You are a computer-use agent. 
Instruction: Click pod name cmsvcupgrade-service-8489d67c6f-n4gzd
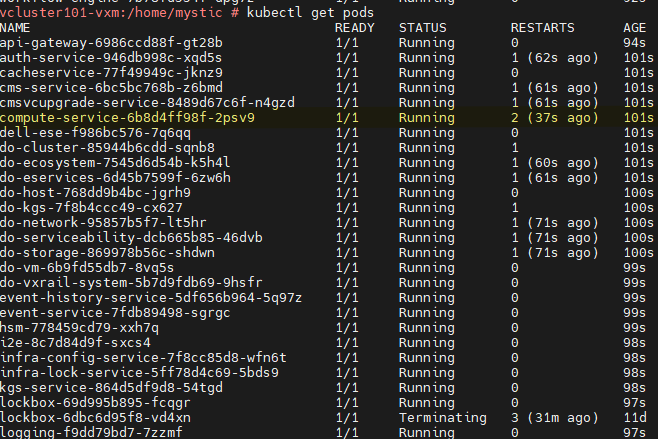(147, 103)
